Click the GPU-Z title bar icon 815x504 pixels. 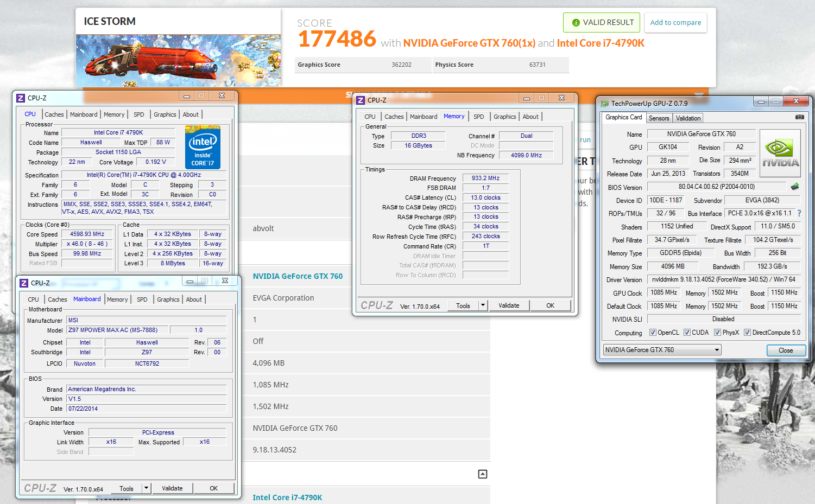point(604,104)
